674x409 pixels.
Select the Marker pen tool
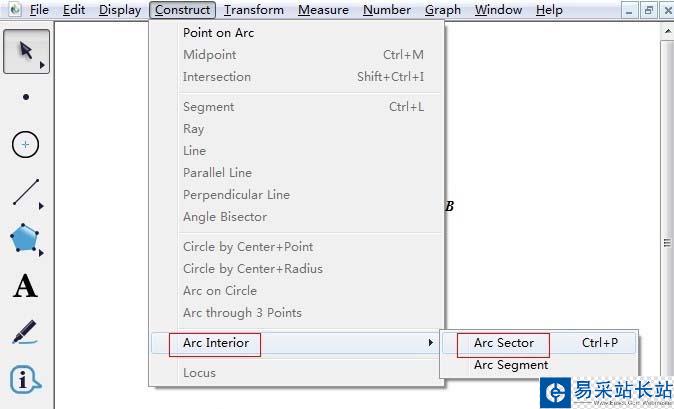click(x=26, y=333)
